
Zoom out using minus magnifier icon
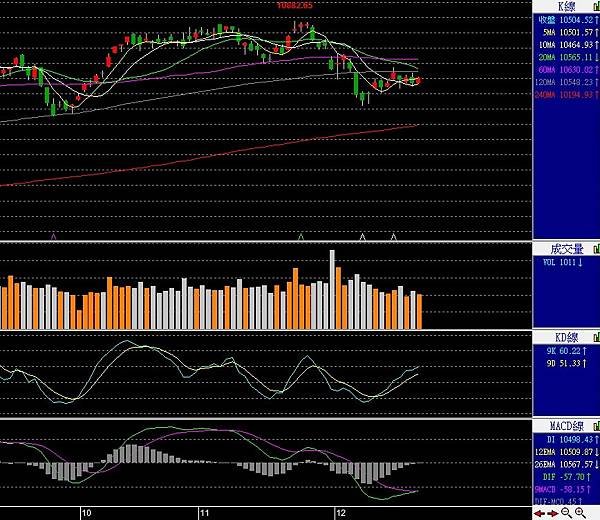(566, 513)
